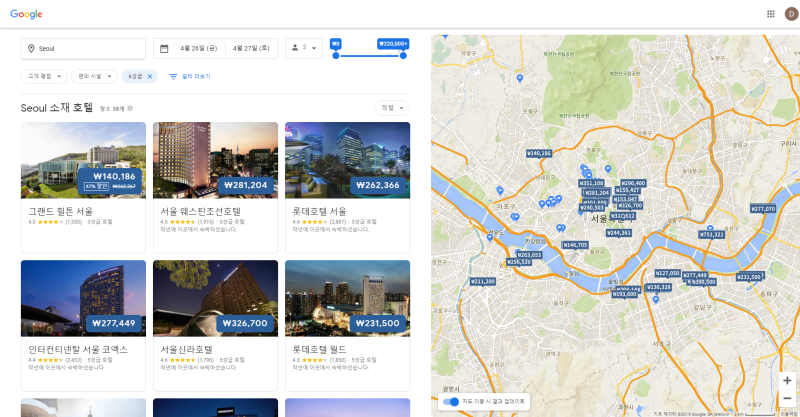The height and width of the screenshot is (417, 800).
Task: Select the ₩127,050 map price marker
Action: (667, 273)
